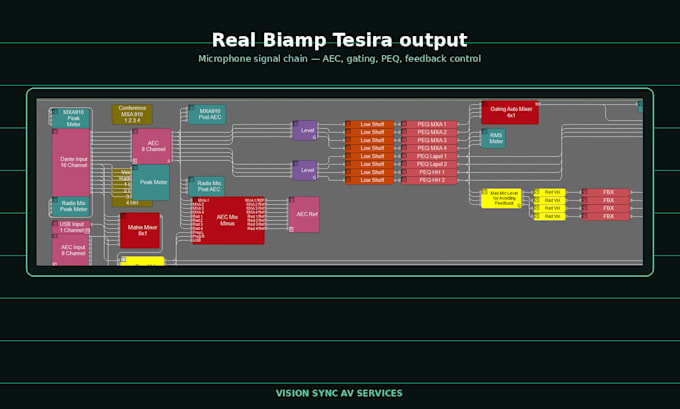Select the bottommost FBX block
The width and height of the screenshot is (680, 409).
point(605,216)
